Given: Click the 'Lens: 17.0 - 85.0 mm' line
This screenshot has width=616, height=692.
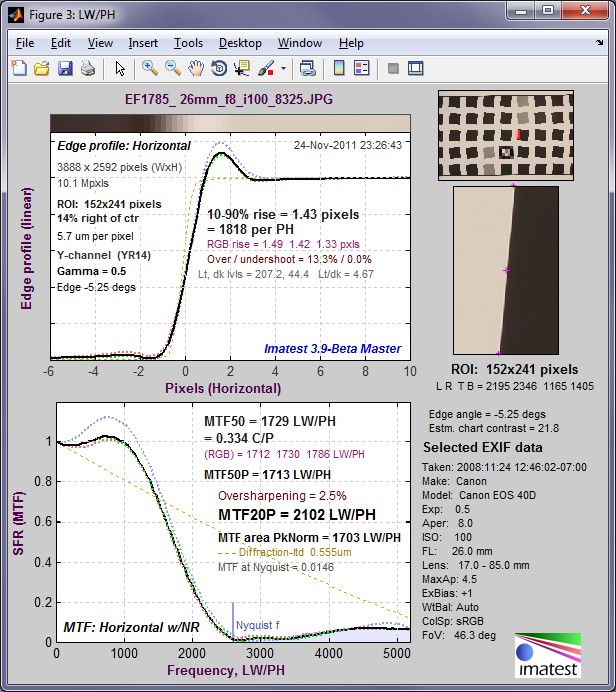Looking at the screenshot, I should pos(476,565).
